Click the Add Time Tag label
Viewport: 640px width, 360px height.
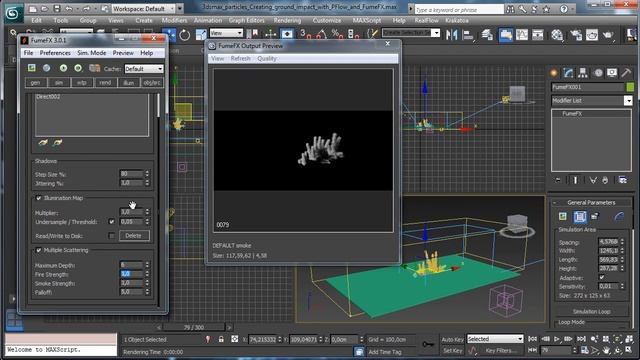(385, 352)
